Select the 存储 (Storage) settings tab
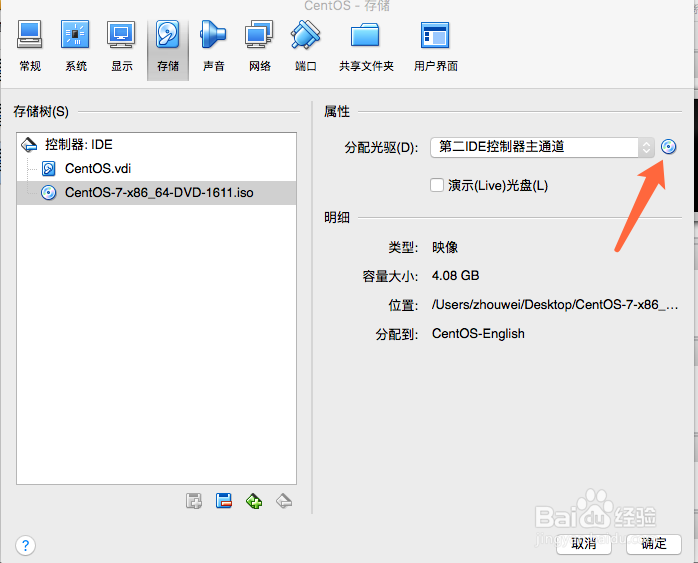This screenshot has width=698, height=563. coord(168,48)
